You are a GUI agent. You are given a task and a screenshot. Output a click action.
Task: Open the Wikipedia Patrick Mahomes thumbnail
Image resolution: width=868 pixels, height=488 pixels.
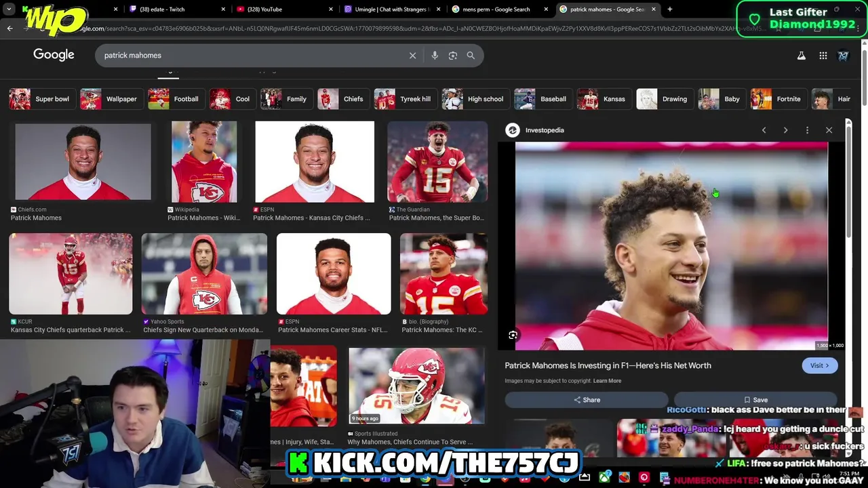[x=204, y=161]
